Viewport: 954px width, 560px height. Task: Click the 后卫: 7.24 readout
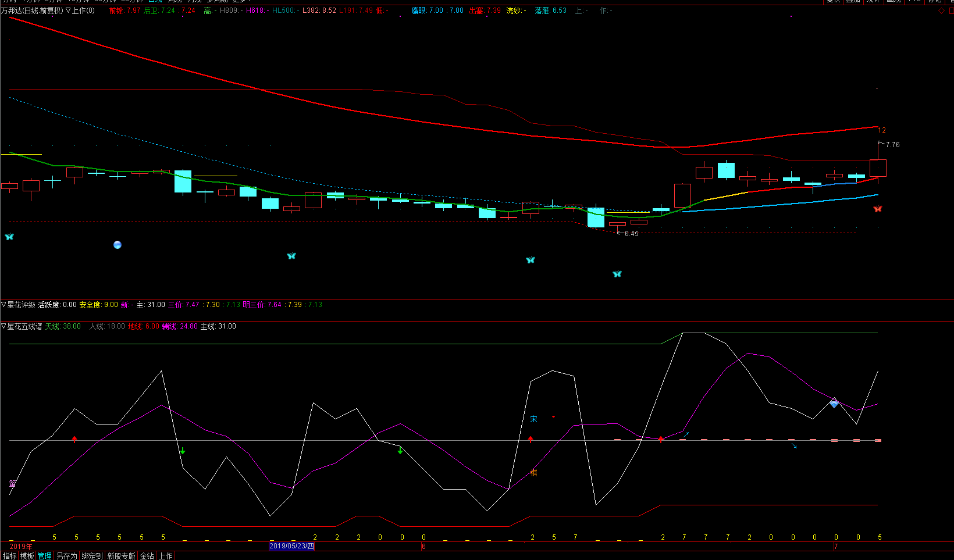[x=159, y=10]
